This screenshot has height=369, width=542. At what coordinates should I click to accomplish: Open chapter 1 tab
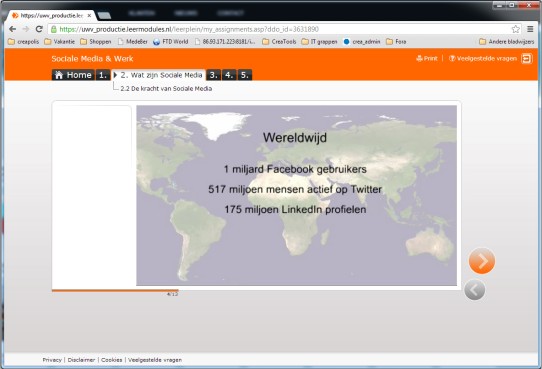pos(103,75)
